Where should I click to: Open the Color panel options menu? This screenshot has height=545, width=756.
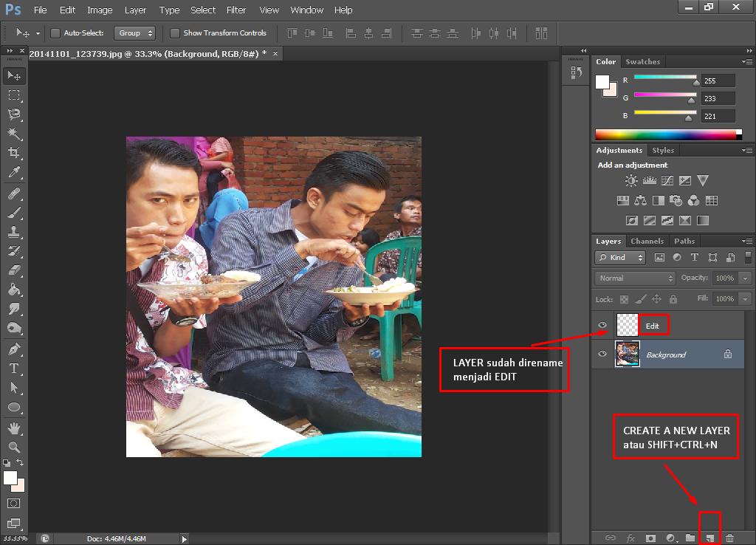pyautogui.click(x=747, y=62)
